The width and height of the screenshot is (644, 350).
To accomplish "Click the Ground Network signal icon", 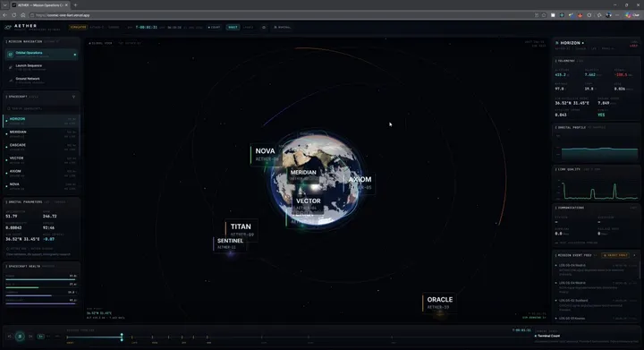I will tap(10, 80).
